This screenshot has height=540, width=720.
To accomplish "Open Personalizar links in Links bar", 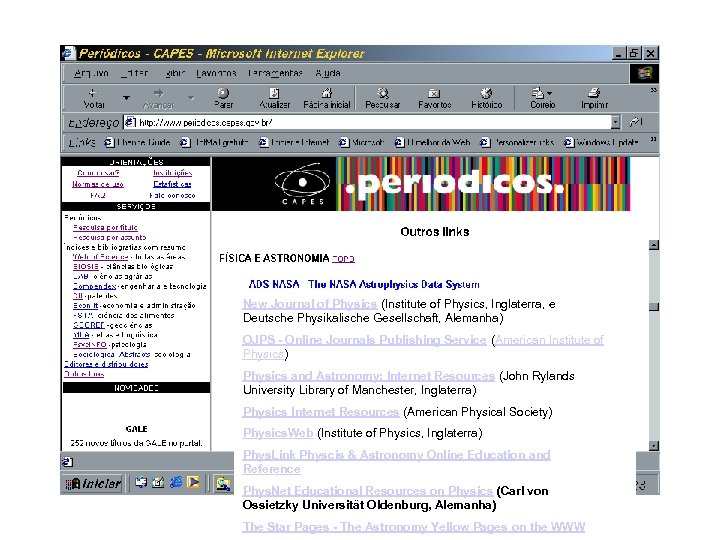I will click(x=517, y=143).
